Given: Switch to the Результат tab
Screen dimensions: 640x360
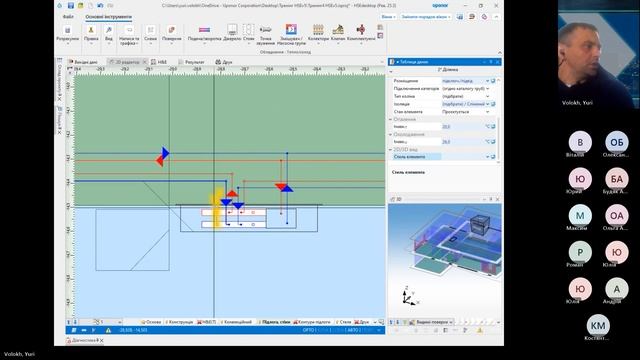Looking at the screenshot, I should (x=191, y=62).
